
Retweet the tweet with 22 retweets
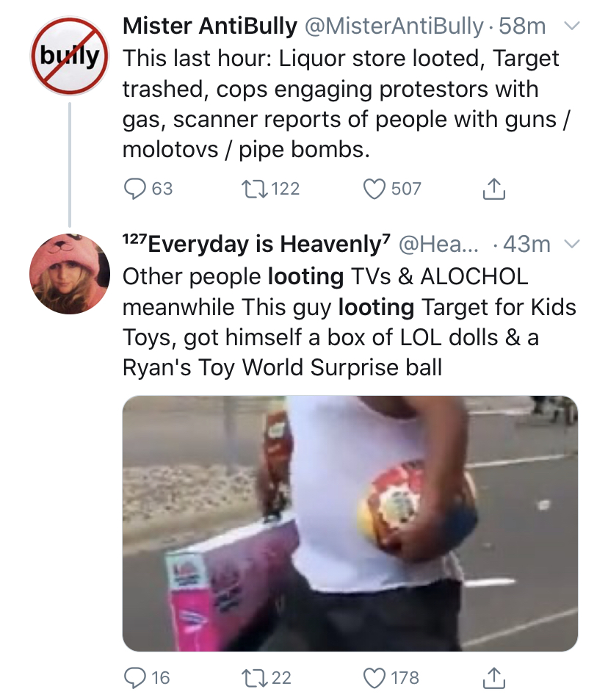254,678
